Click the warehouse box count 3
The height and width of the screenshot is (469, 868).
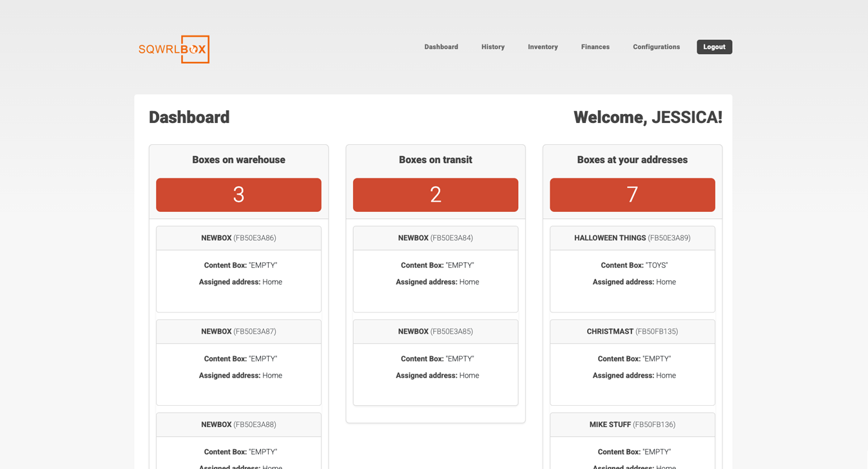pos(238,195)
